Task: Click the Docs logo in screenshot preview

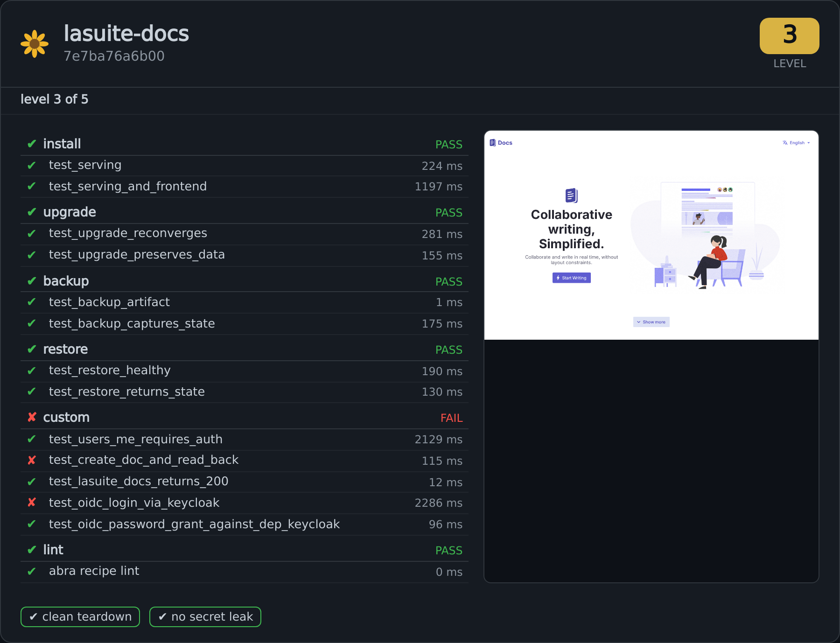Action: point(501,143)
